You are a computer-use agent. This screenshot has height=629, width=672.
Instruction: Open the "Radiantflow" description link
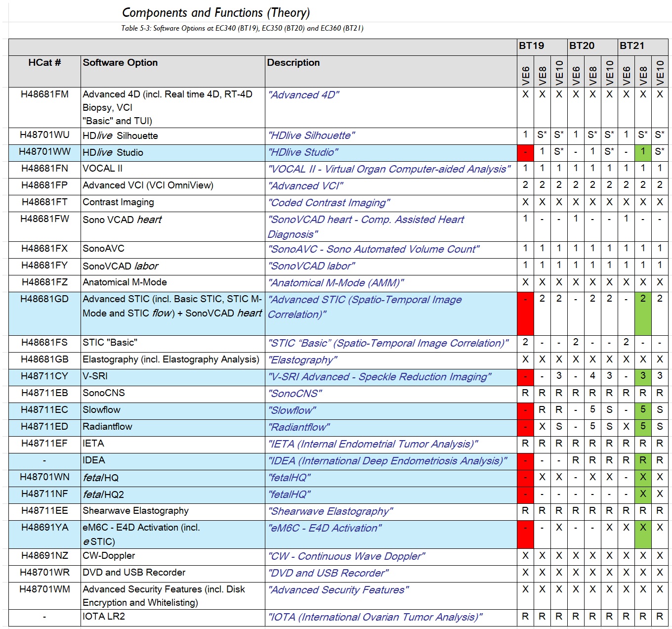(x=299, y=427)
